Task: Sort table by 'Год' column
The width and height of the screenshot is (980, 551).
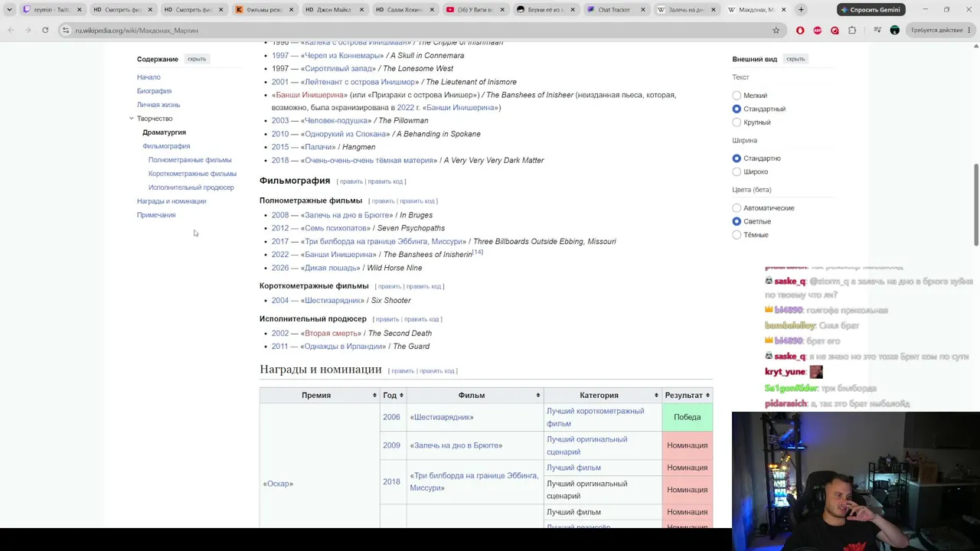Action: coord(394,396)
